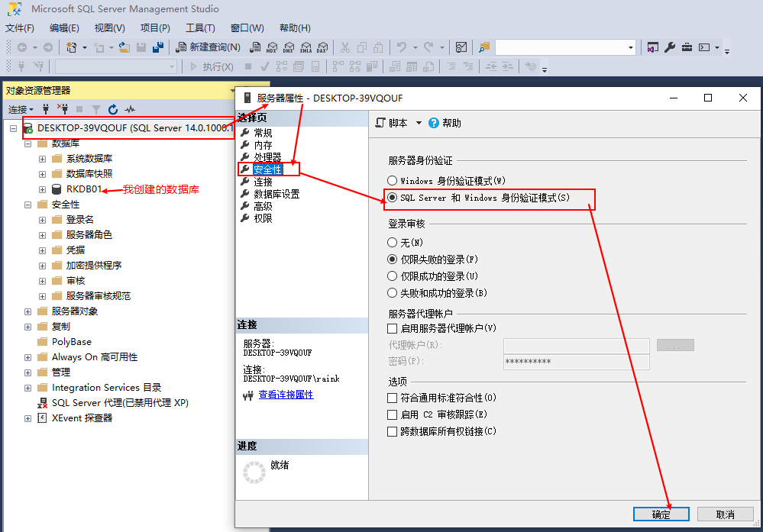Open the 视图(V) menu
Screen dimensions: 763x532
[x=109, y=27]
